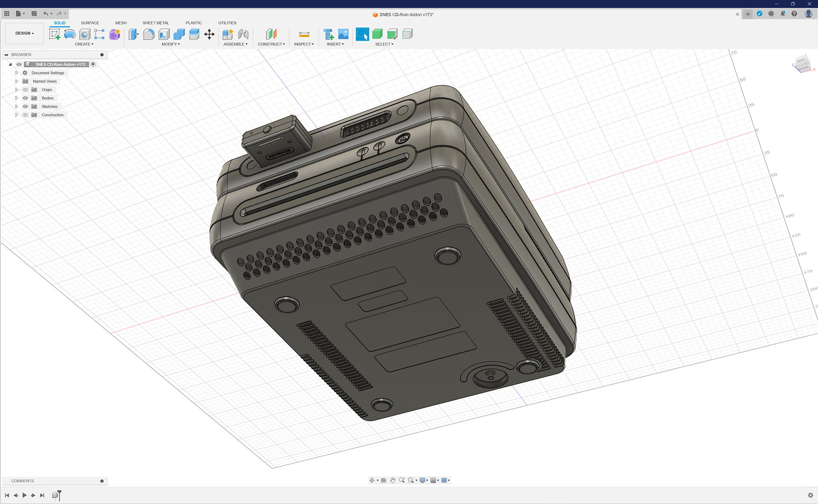Open the data panel grid icon
818x504 pixels.
point(7,14)
